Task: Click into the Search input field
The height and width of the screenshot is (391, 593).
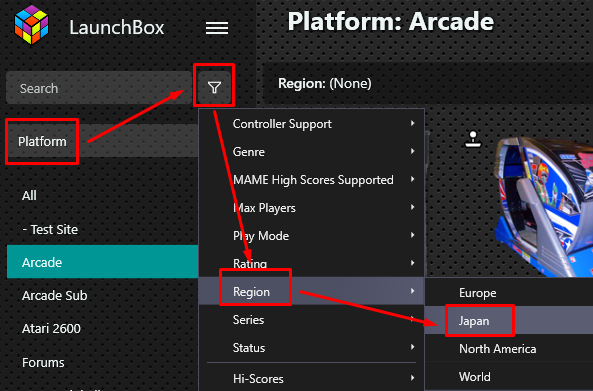Action: point(98,88)
